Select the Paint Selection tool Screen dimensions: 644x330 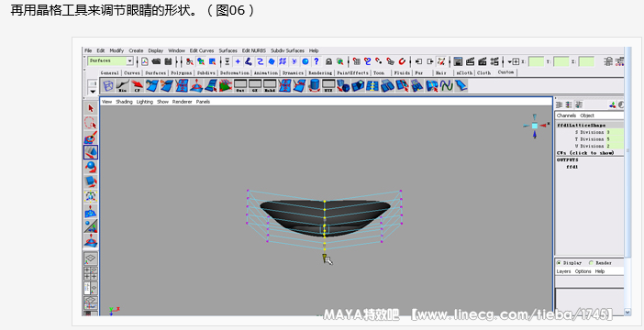[x=91, y=137]
